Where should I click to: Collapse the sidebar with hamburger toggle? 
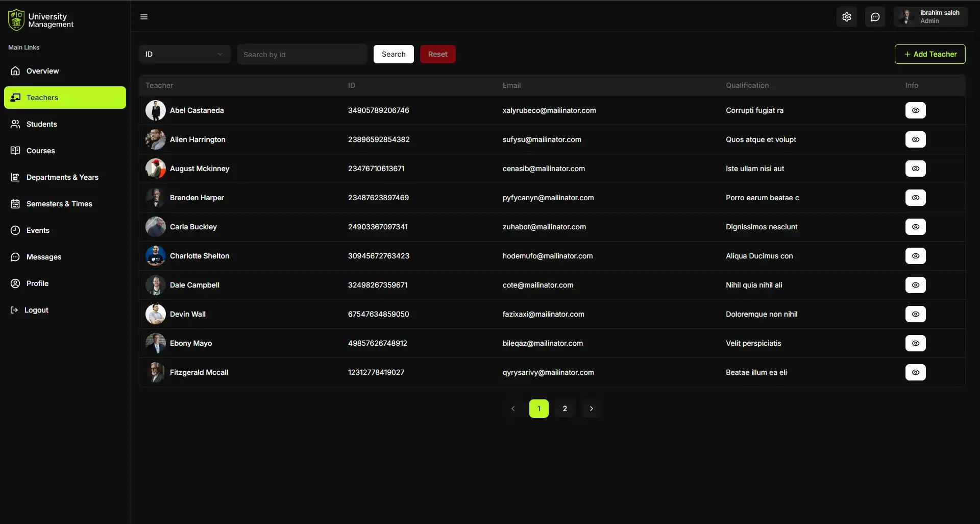(x=144, y=16)
